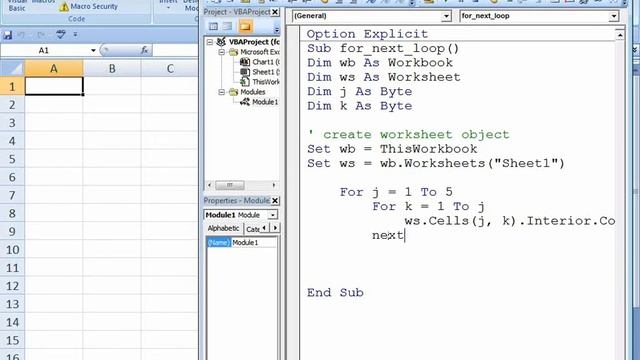Click the Save icon in Excel quick access toolbar
Image resolution: width=640 pixels, height=360 pixels.
click(7, 35)
